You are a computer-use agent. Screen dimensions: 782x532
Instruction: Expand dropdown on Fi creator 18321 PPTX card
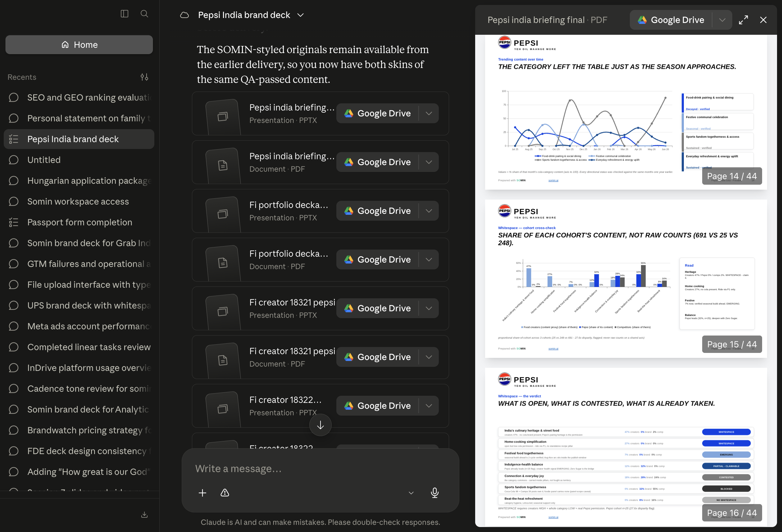429,309
